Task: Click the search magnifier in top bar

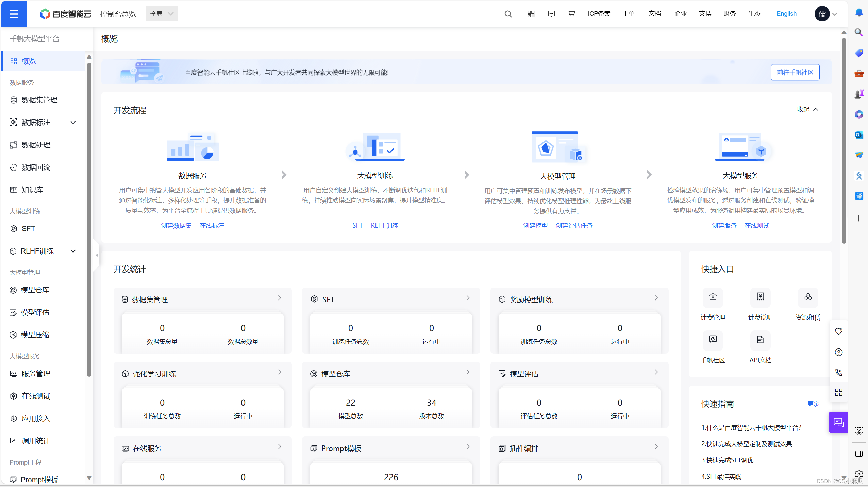Action: (x=508, y=14)
